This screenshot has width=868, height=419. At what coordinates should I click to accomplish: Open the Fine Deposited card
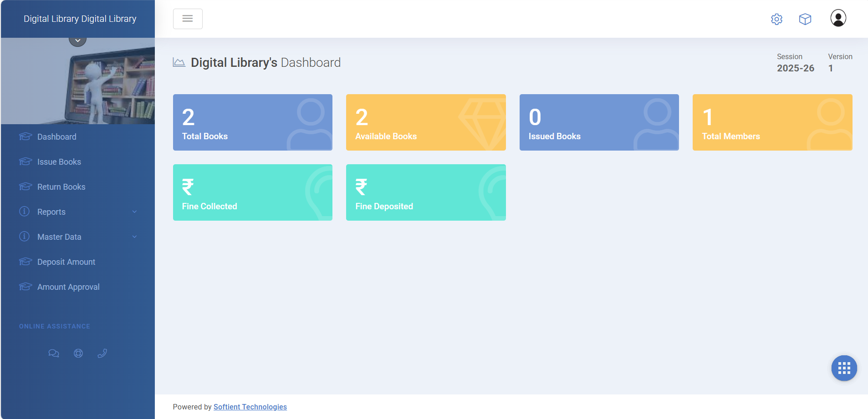pos(426,192)
